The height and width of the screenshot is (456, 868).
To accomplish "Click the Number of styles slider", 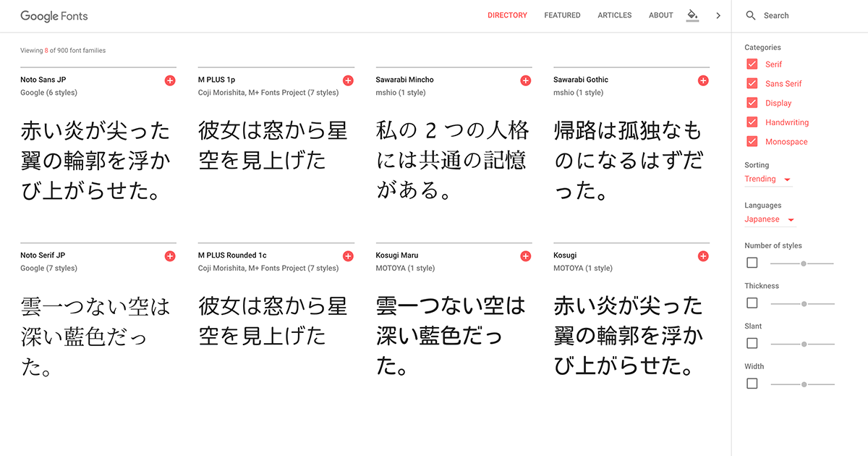I will click(x=803, y=263).
